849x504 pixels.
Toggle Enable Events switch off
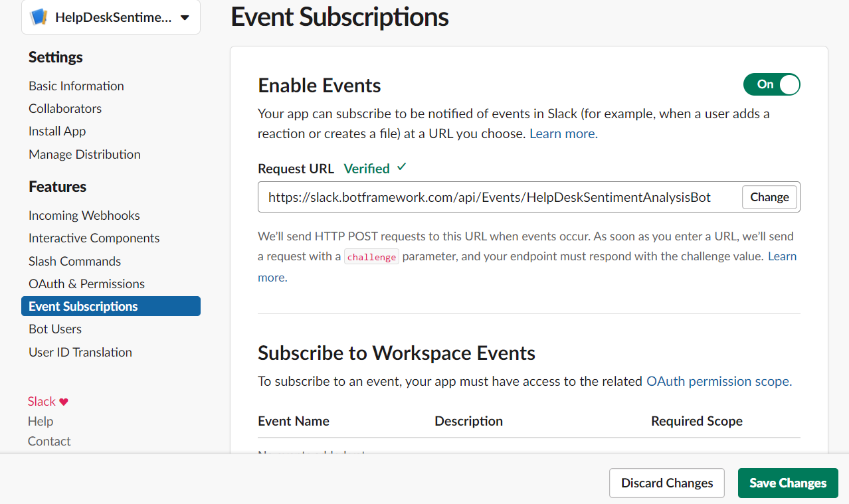[x=771, y=84]
